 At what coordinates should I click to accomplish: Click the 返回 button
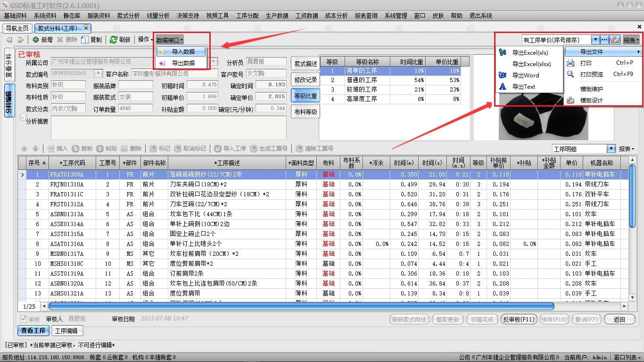click(619, 320)
